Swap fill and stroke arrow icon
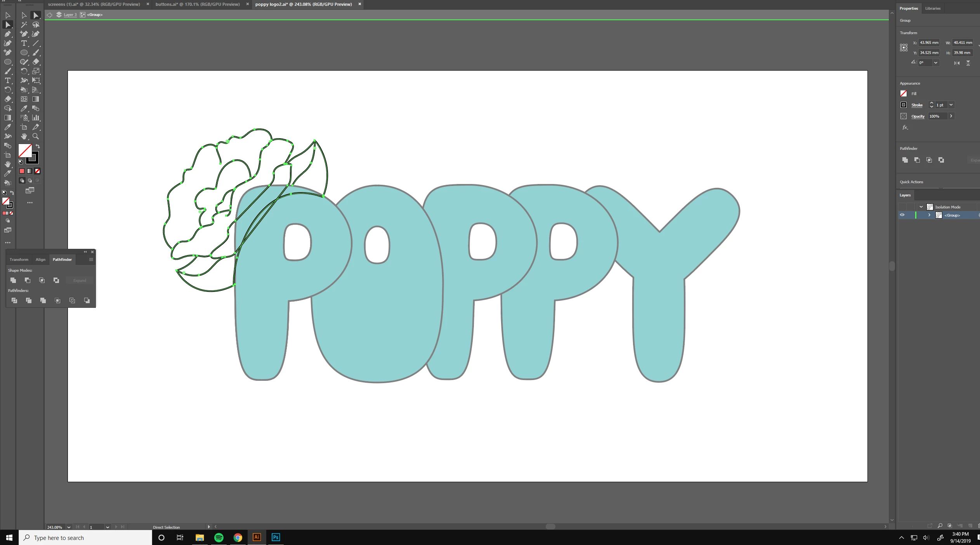 pos(38,146)
